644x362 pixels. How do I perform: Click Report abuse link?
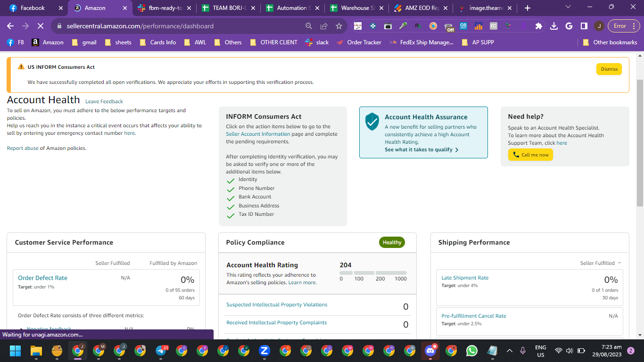pyautogui.click(x=23, y=148)
